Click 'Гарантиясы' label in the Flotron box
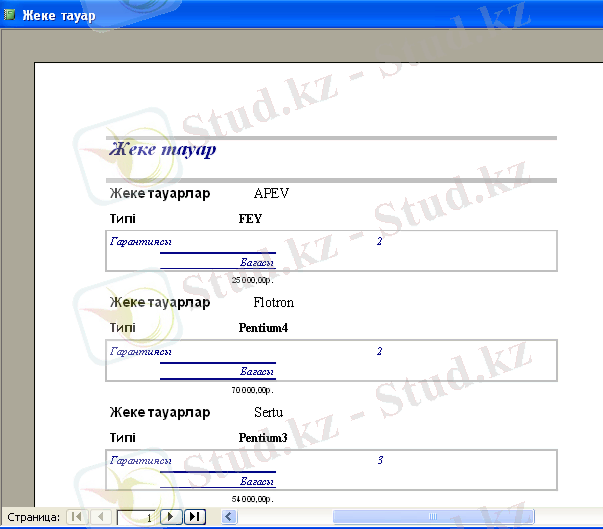The width and height of the screenshot is (603, 529). tap(141, 351)
